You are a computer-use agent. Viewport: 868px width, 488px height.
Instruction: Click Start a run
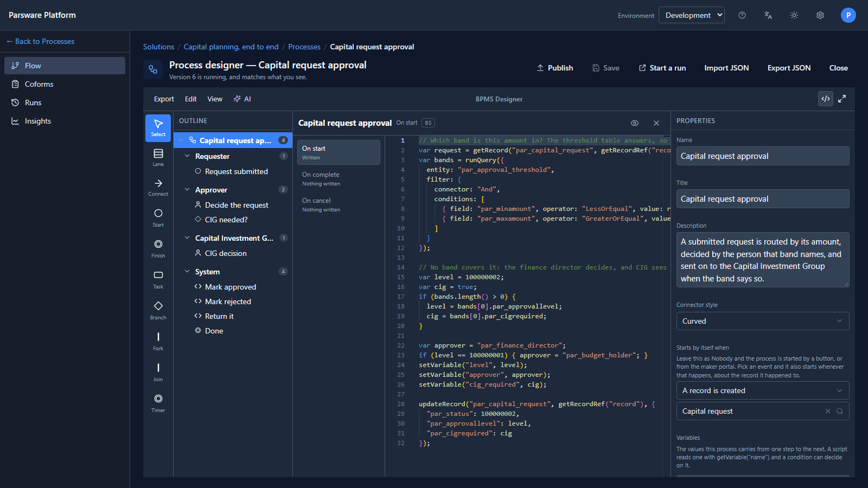pyautogui.click(x=662, y=68)
